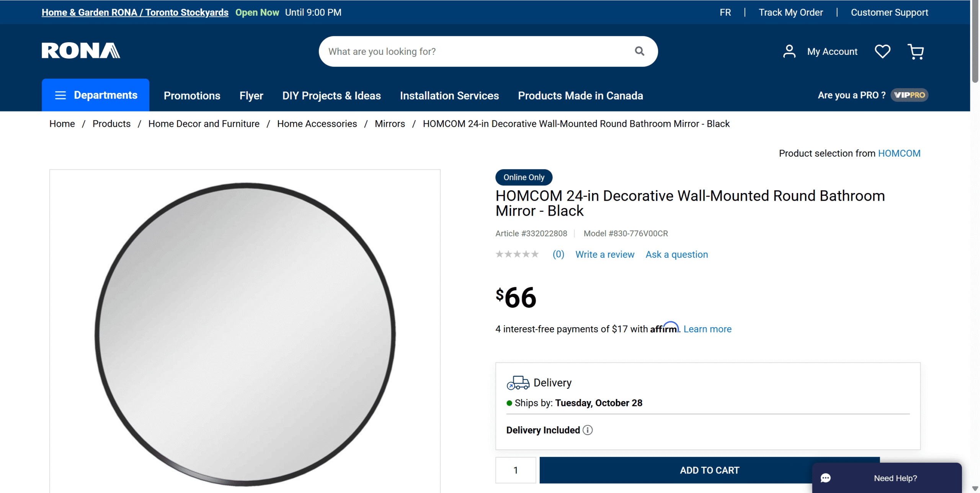The width and height of the screenshot is (980, 493).
Task: Click the RONA logo
Action: click(x=81, y=51)
